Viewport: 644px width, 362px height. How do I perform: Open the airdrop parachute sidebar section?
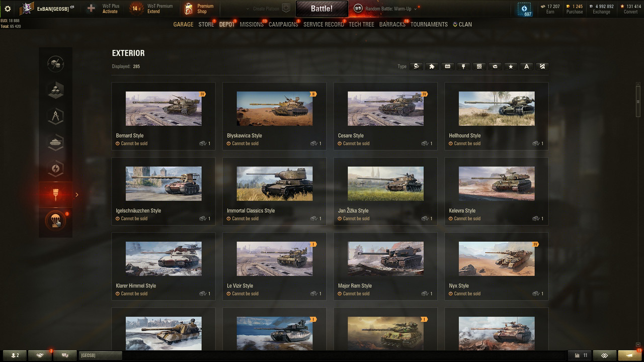[x=55, y=221]
